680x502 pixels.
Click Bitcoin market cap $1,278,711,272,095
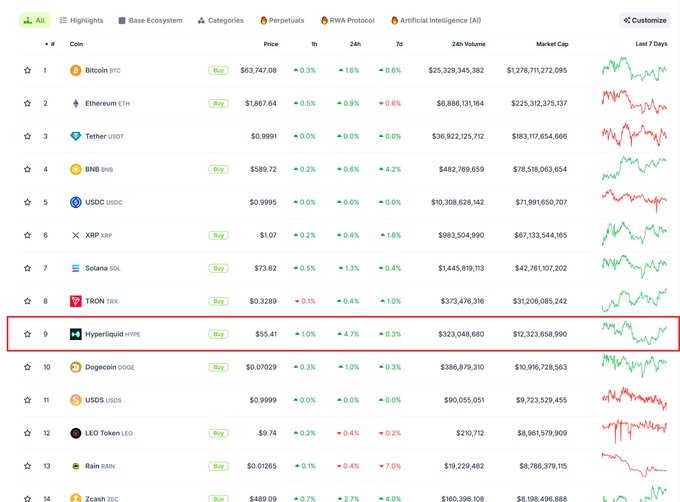pyautogui.click(x=537, y=70)
